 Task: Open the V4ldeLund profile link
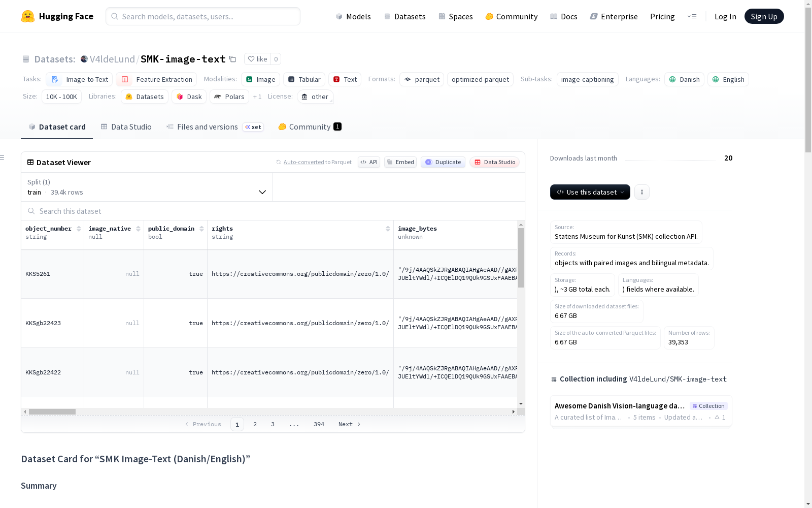pyautogui.click(x=112, y=59)
